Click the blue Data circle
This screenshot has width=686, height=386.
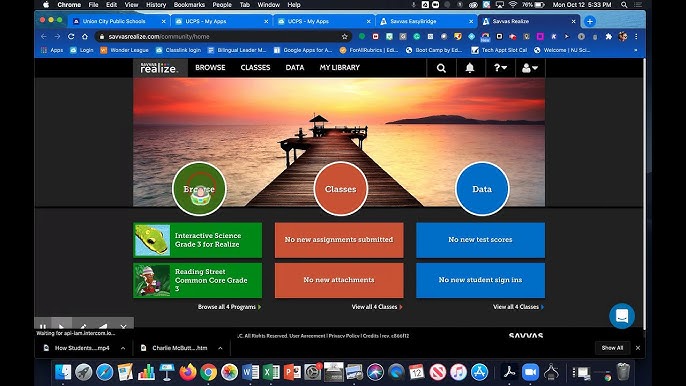(x=482, y=189)
